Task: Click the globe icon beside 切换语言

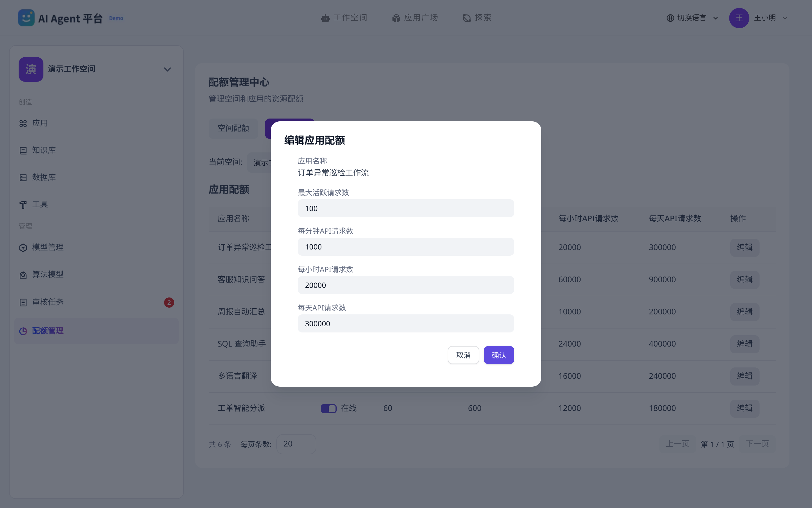Action: point(670,18)
